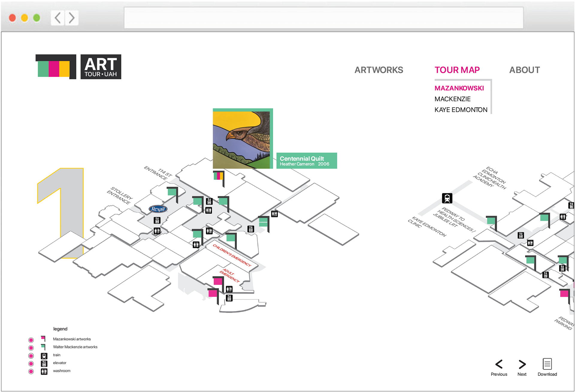The image size is (575, 392).
Task: Click elevator icon below Adult Emergency washroom
Action: pos(229,298)
